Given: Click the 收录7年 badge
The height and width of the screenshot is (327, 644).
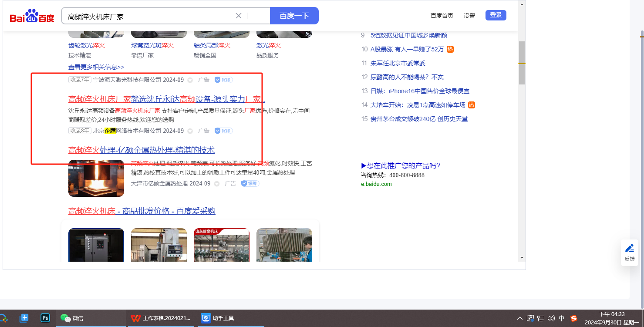Looking at the screenshot, I should pos(80,80).
